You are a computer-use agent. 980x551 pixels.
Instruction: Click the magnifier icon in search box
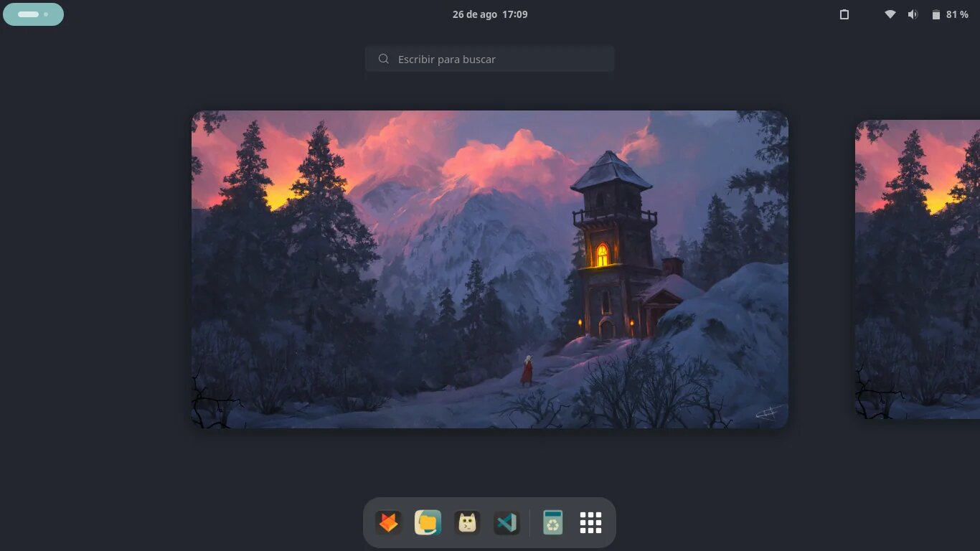click(384, 59)
